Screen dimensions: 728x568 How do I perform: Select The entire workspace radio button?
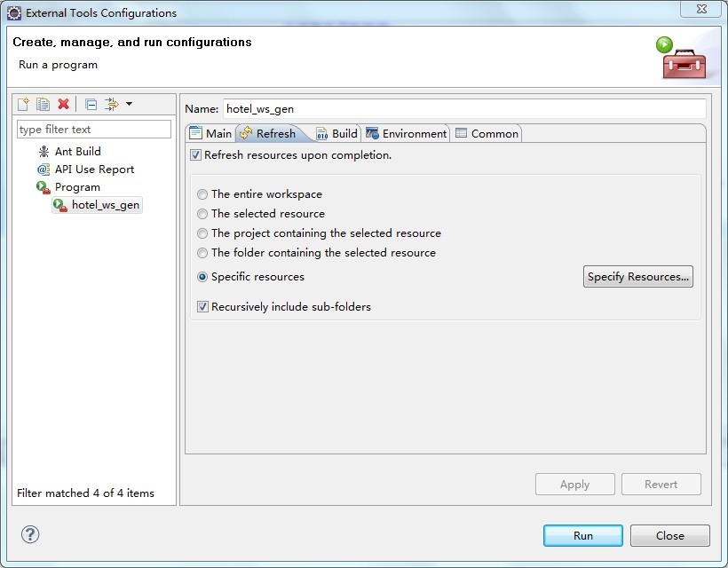[202, 194]
